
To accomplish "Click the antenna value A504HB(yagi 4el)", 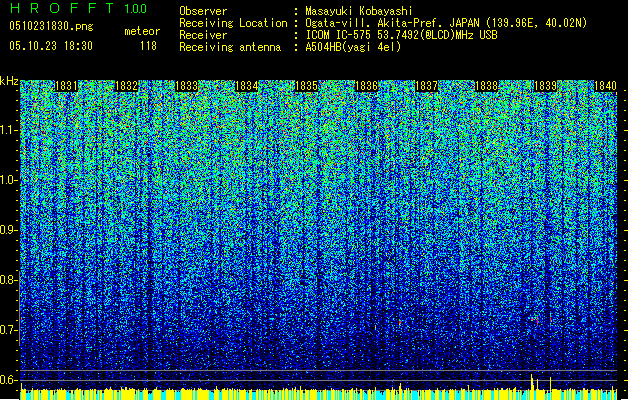I will point(353,47).
